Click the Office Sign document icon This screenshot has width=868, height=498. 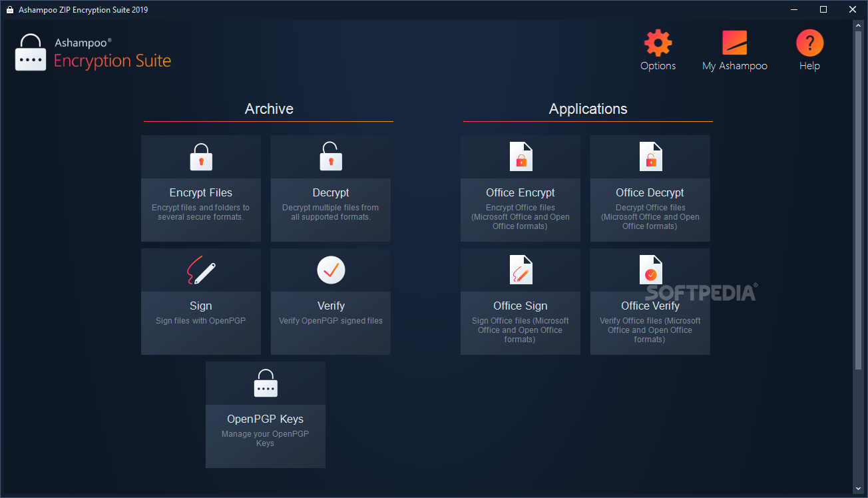tap(521, 270)
